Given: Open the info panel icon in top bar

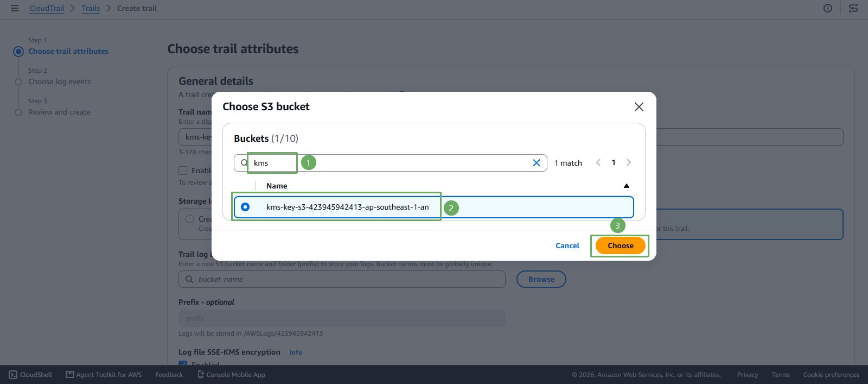Looking at the screenshot, I should (828, 8).
